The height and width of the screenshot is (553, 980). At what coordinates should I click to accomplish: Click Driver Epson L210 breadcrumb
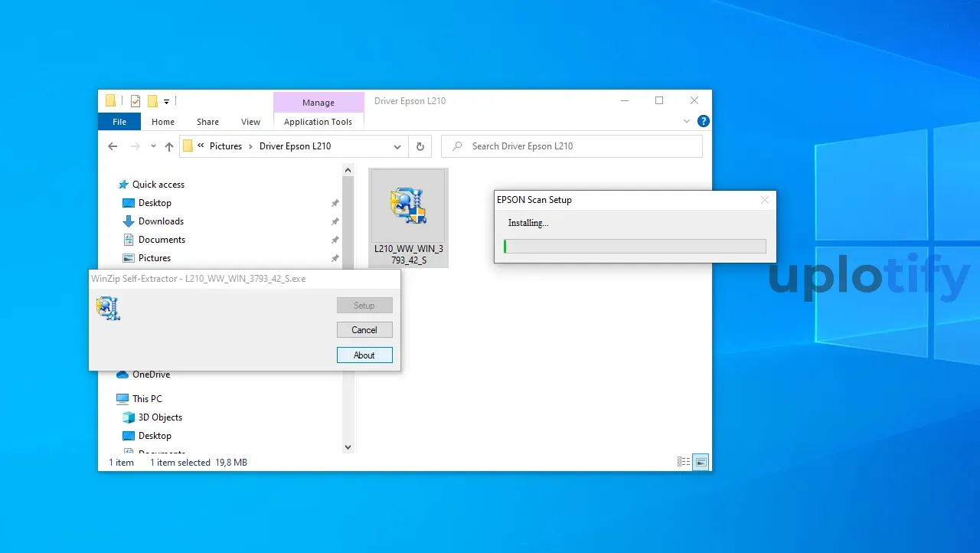pos(295,146)
